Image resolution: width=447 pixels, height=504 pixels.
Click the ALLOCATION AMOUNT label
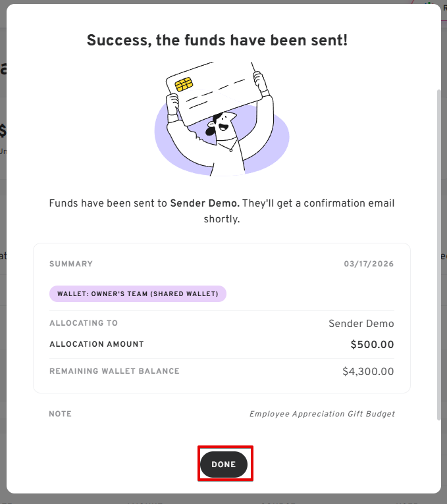(x=96, y=344)
